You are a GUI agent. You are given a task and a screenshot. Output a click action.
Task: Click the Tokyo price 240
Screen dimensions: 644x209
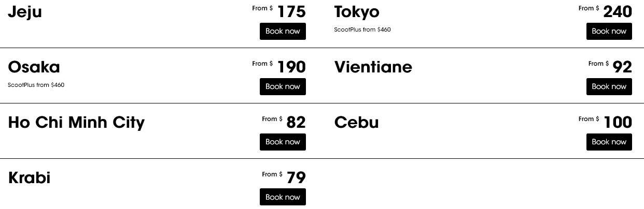coord(618,11)
